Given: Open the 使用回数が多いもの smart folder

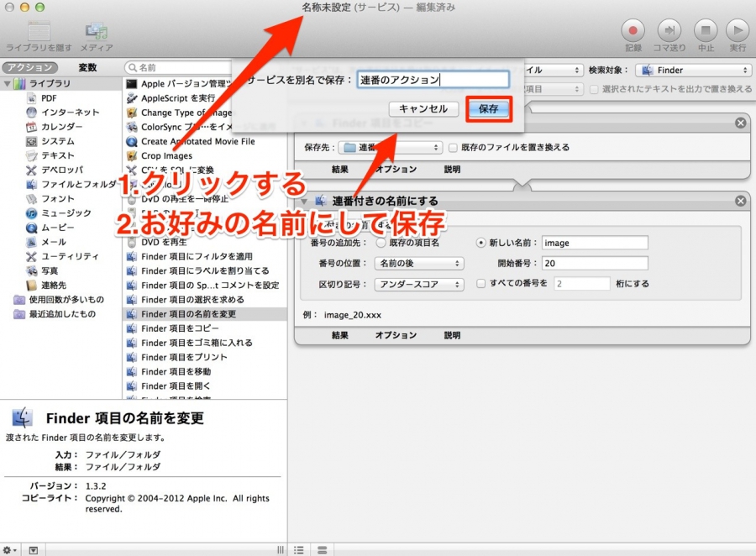Looking at the screenshot, I should 59,300.
